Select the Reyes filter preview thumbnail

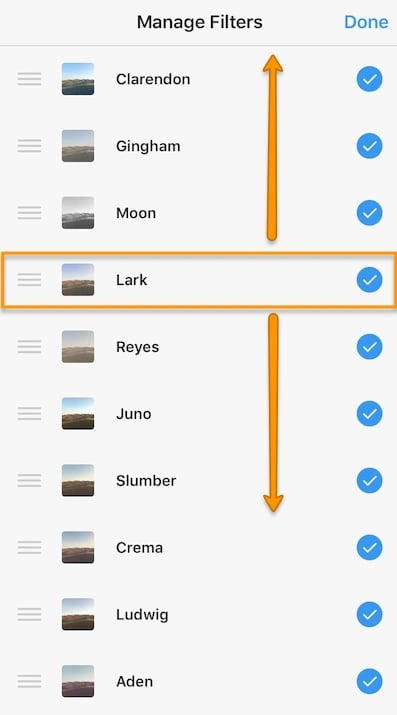pyautogui.click(x=78, y=347)
